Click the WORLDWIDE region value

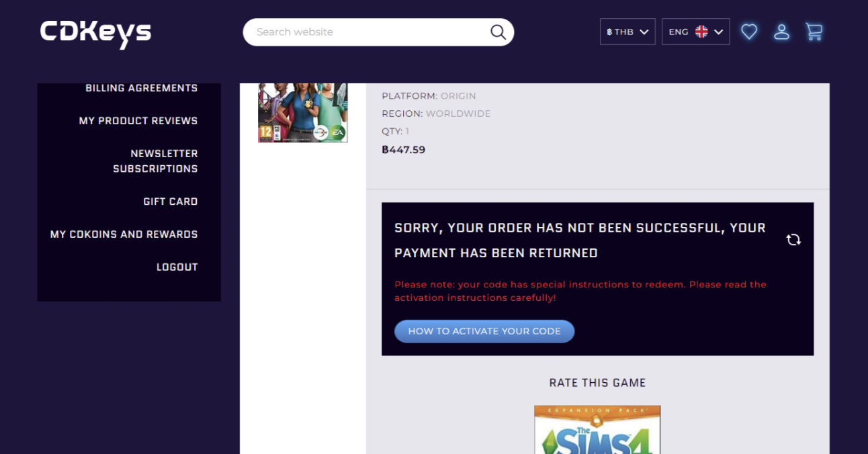coord(458,113)
